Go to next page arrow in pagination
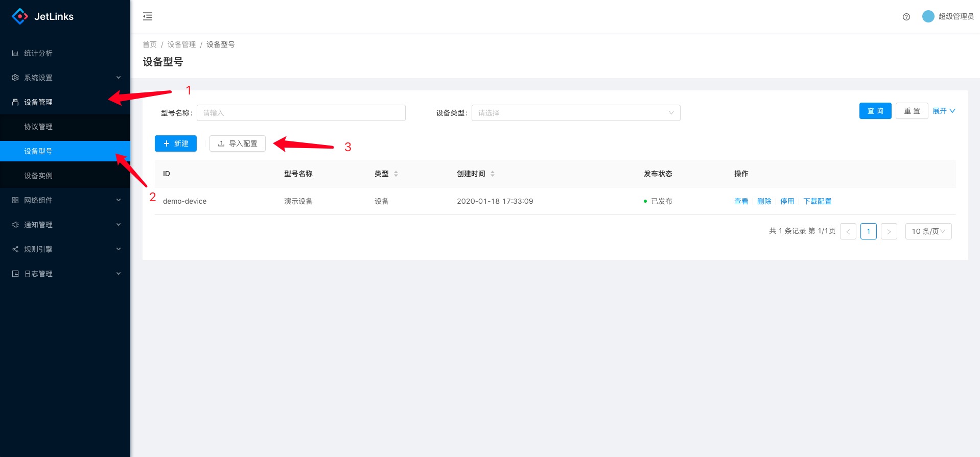The image size is (980, 457). pos(889,231)
